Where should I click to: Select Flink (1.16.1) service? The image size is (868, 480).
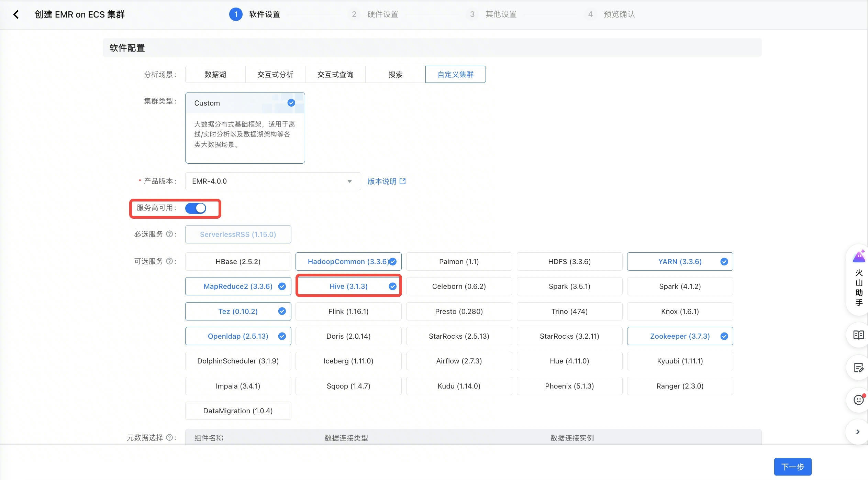point(348,312)
